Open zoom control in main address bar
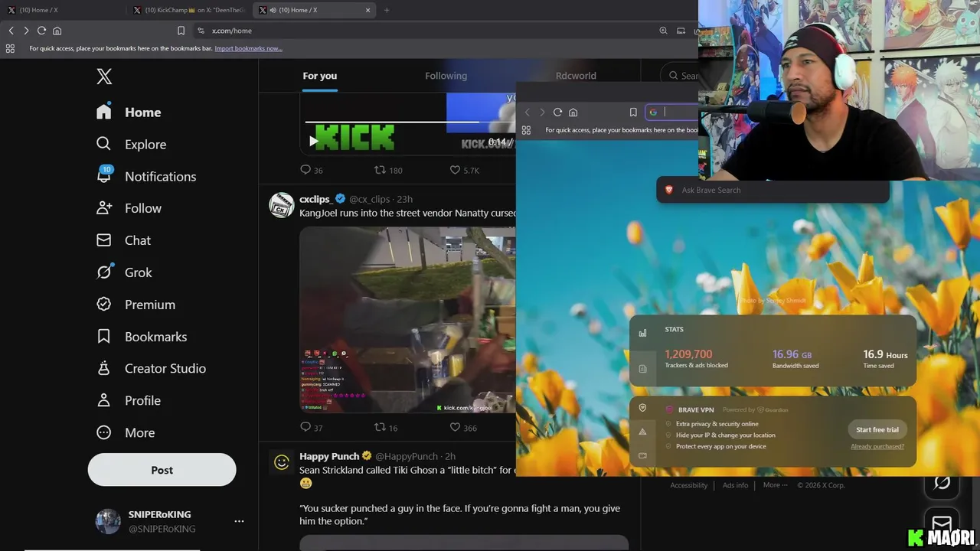The height and width of the screenshot is (551, 980). pyautogui.click(x=663, y=31)
